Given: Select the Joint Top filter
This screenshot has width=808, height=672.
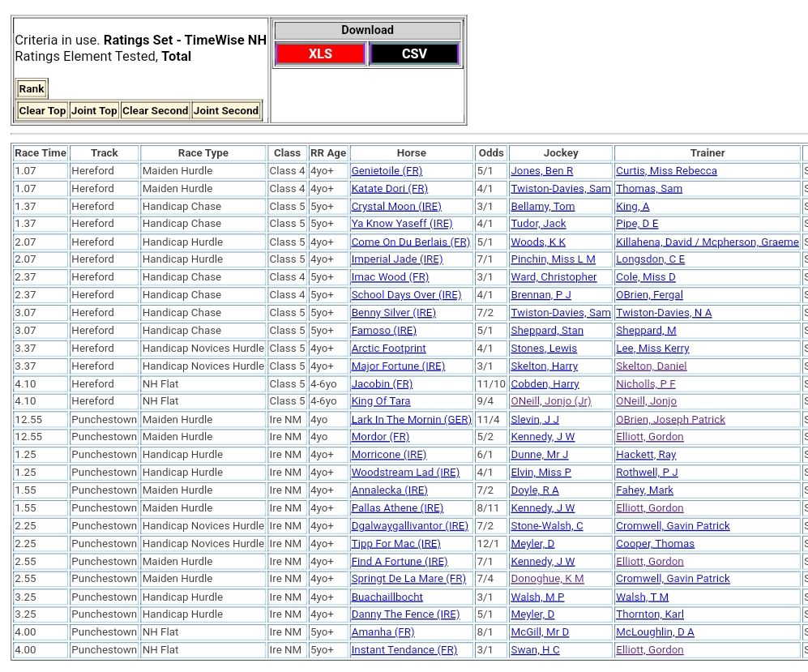Looking at the screenshot, I should [x=94, y=111].
